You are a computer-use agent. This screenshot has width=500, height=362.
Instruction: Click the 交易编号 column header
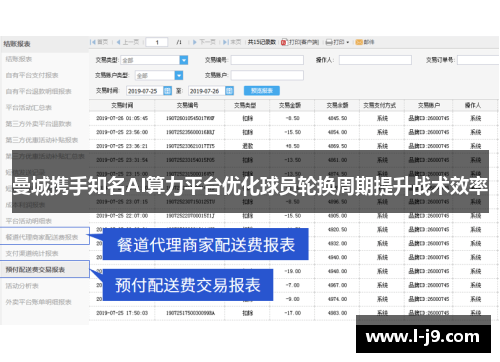pos(187,105)
